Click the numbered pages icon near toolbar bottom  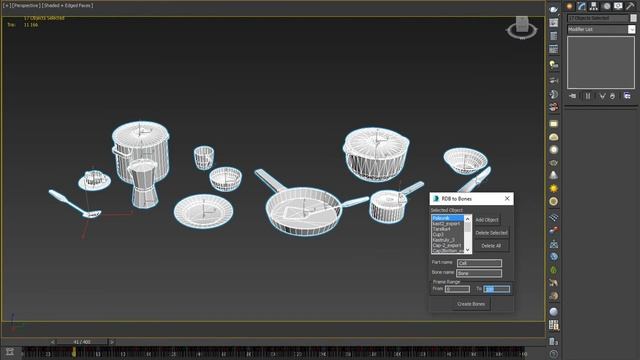[553, 341]
